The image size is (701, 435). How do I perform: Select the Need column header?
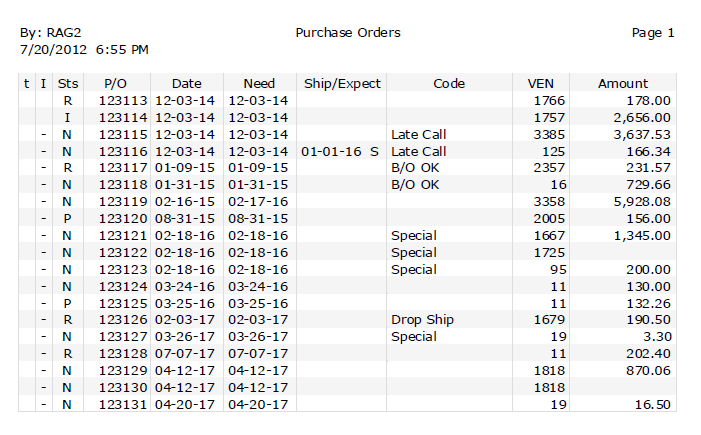click(257, 83)
